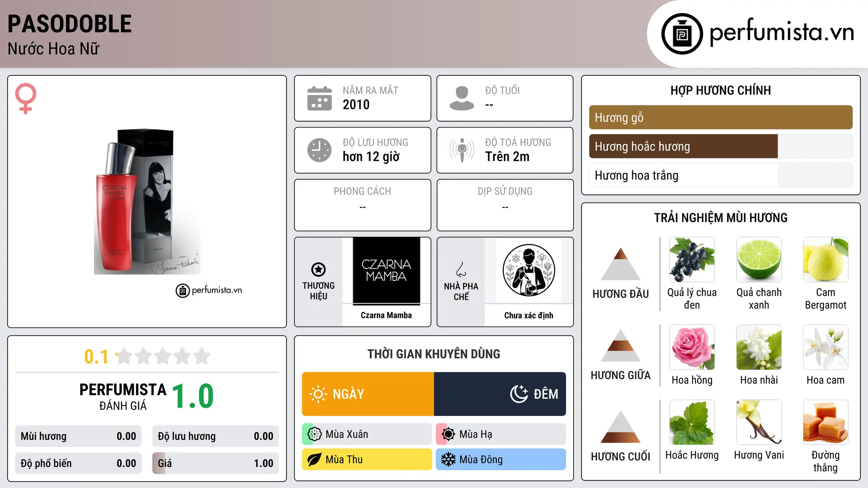The height and width of the screenshot is (488, 868).
Task: Click the moon icon in Đêm bar
Action: tap(519, 394)
